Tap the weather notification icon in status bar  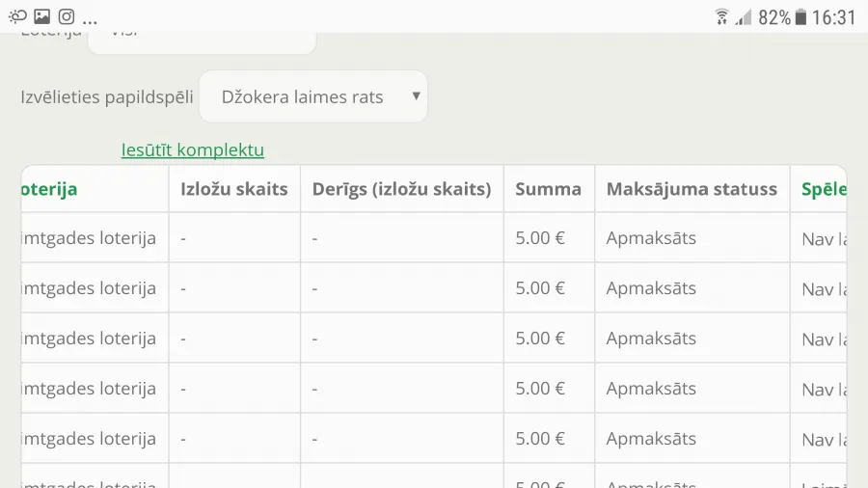17,16
